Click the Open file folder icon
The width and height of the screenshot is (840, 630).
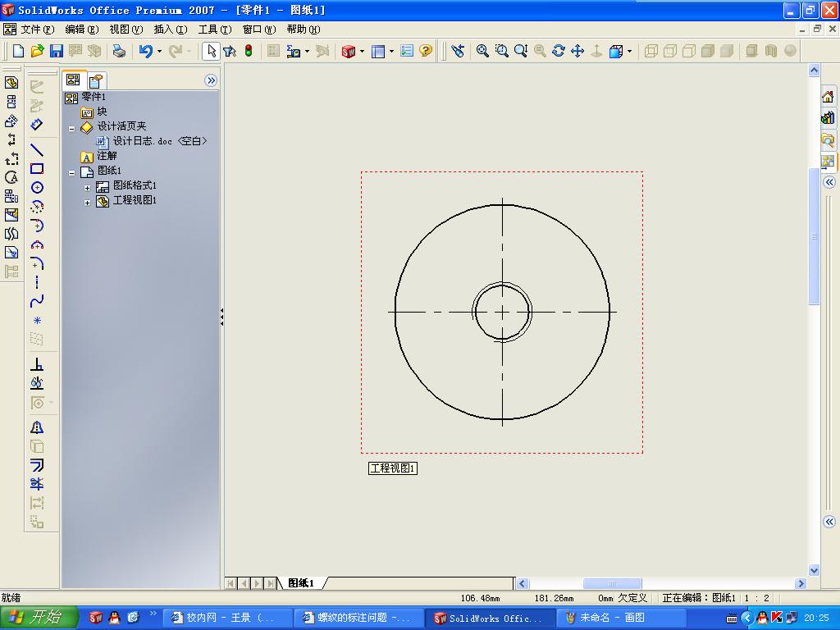click(x=37, y=51)
